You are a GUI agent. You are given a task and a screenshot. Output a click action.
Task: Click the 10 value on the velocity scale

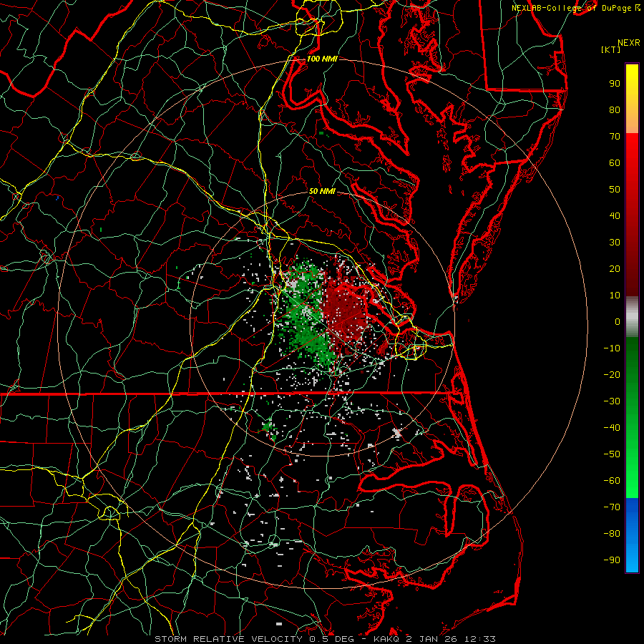pyautogui.click(x=615, y=296)
